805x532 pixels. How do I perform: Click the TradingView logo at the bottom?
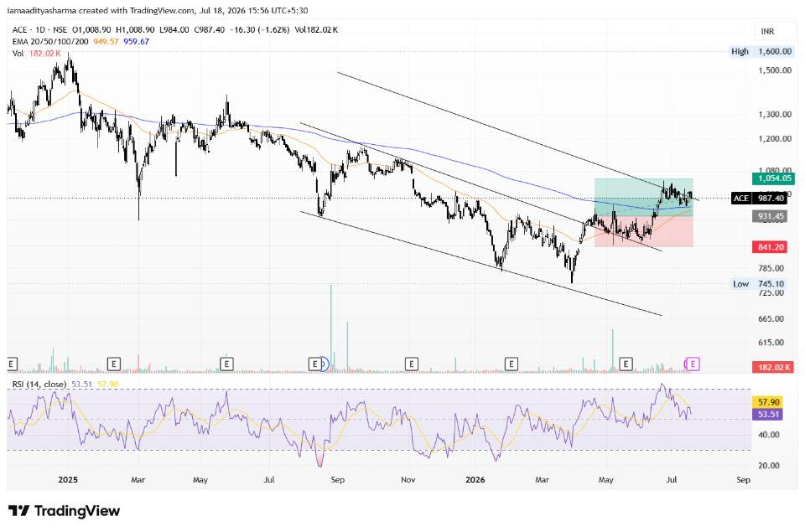coord(65,511)
